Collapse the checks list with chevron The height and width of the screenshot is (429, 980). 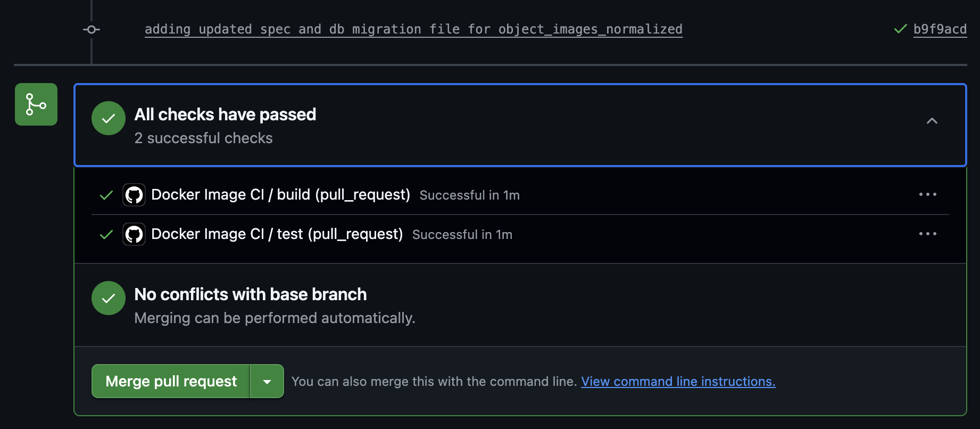(x=932, y=121)
